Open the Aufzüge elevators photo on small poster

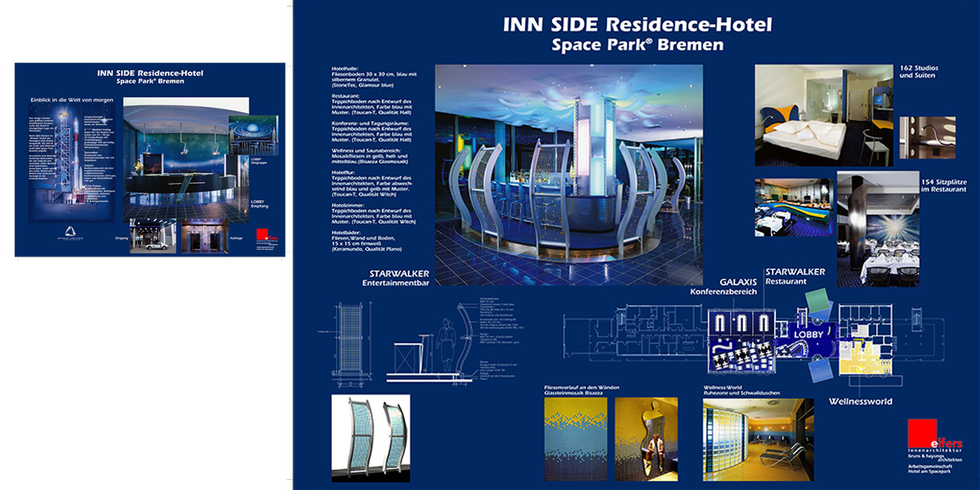tap(204, 235)
